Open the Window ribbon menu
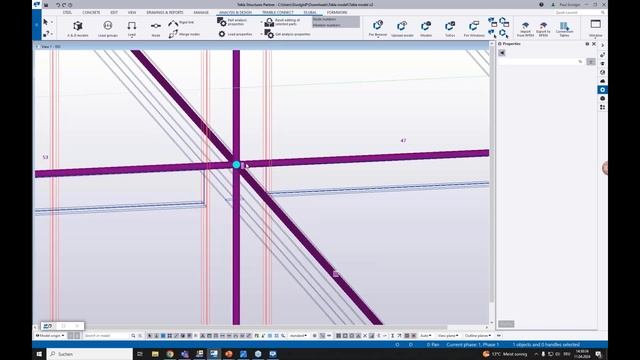 pyautogui.click(x=596, y=28)
